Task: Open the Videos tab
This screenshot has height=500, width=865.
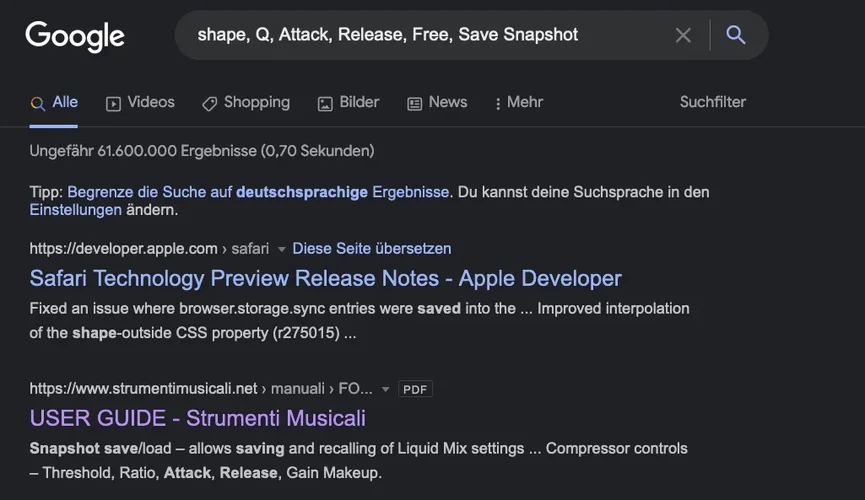Action: tap(140, 102)
